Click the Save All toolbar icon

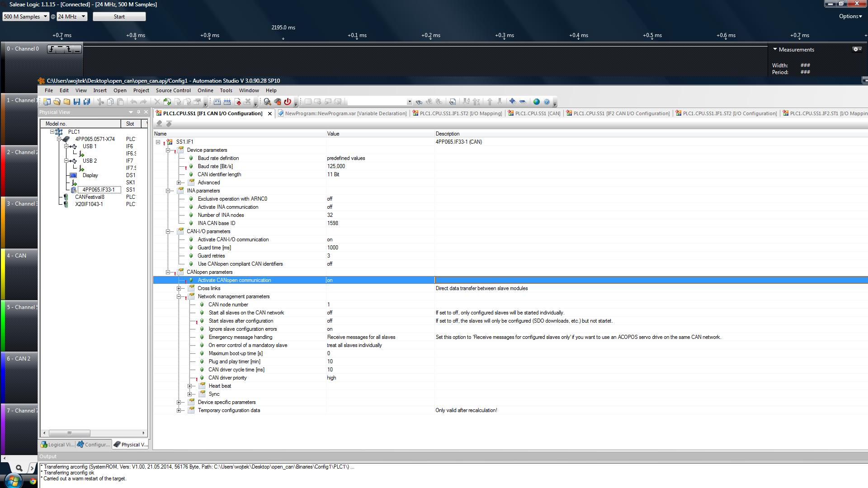[87, 102]
